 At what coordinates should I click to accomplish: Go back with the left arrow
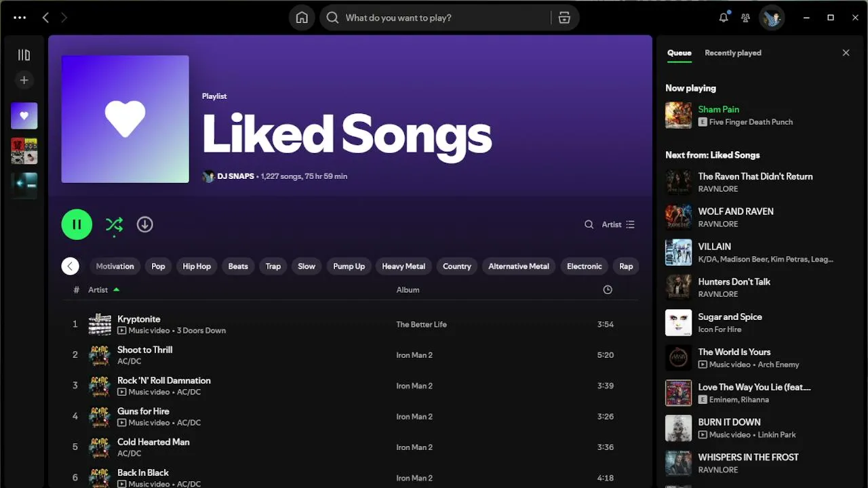[45, 18]
